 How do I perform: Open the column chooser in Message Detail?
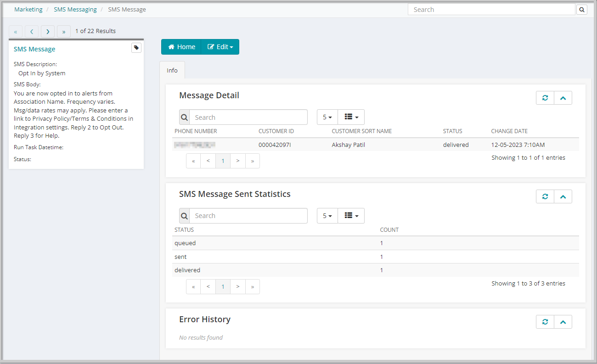[351, 117]
